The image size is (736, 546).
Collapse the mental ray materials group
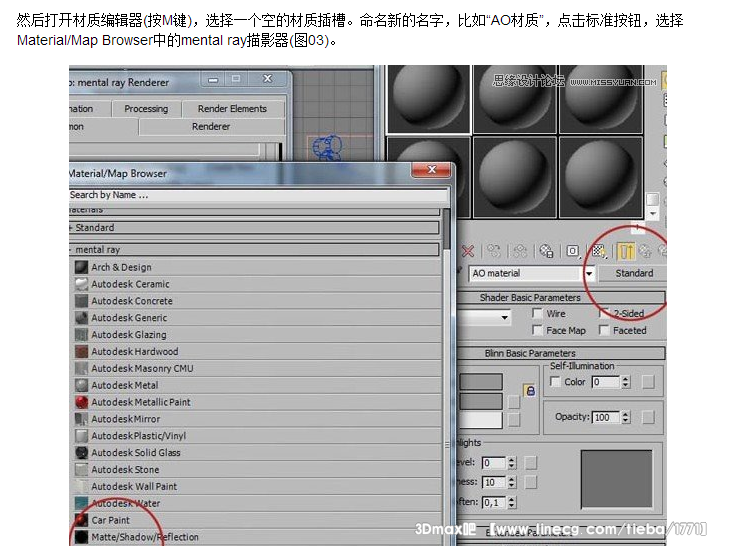[x=253, y=250]
